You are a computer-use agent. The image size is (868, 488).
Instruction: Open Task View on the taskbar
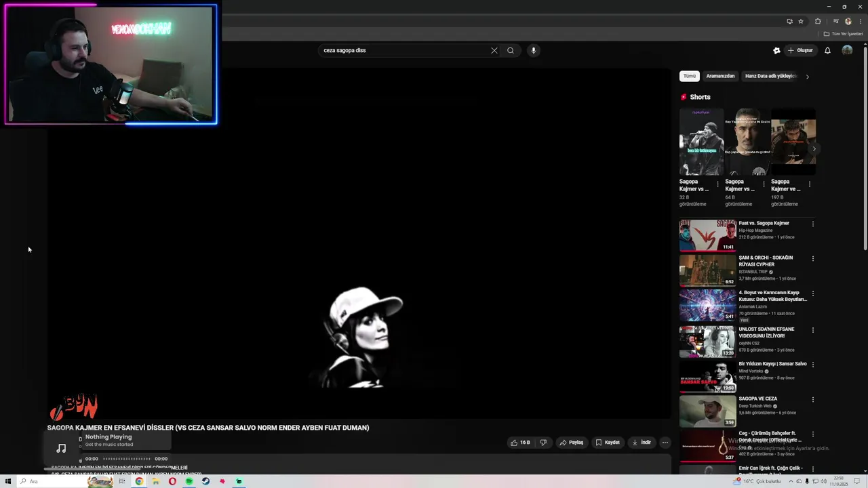coord(122,481)
